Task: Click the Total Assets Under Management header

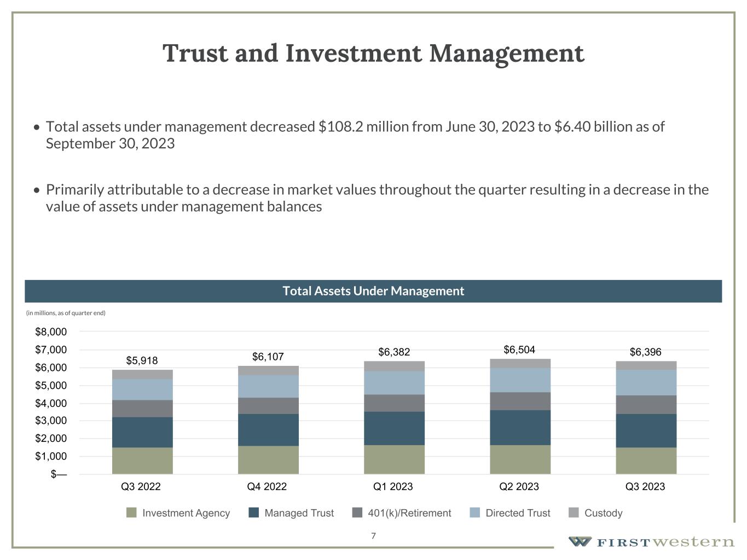Action: tap(373, 291)
